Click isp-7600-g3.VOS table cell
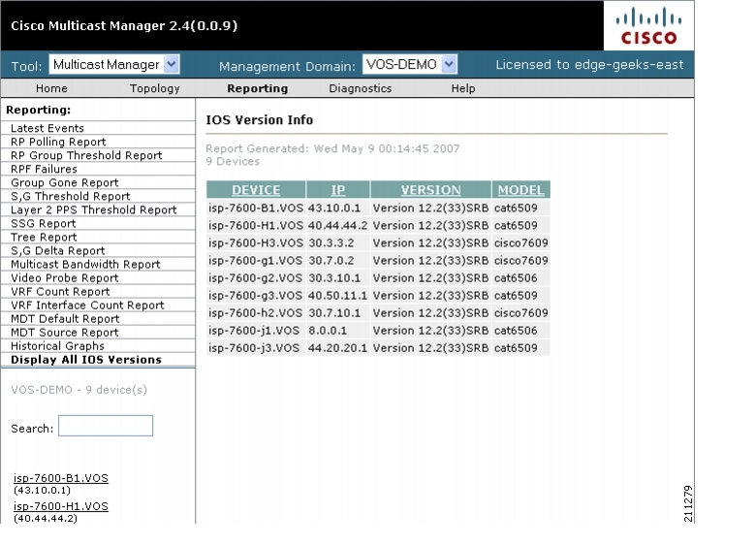Screen dimensions: 756x546 pos(256,295)
